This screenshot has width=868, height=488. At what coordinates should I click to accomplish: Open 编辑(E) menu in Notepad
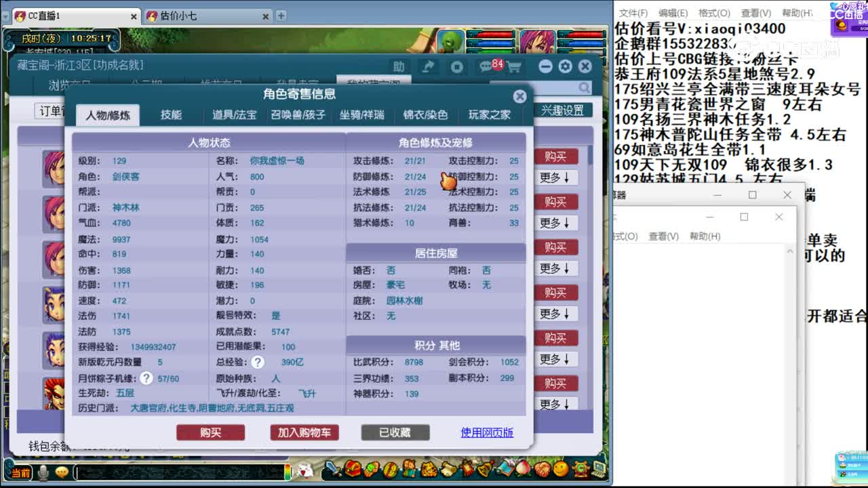click(x=673, y=13)
